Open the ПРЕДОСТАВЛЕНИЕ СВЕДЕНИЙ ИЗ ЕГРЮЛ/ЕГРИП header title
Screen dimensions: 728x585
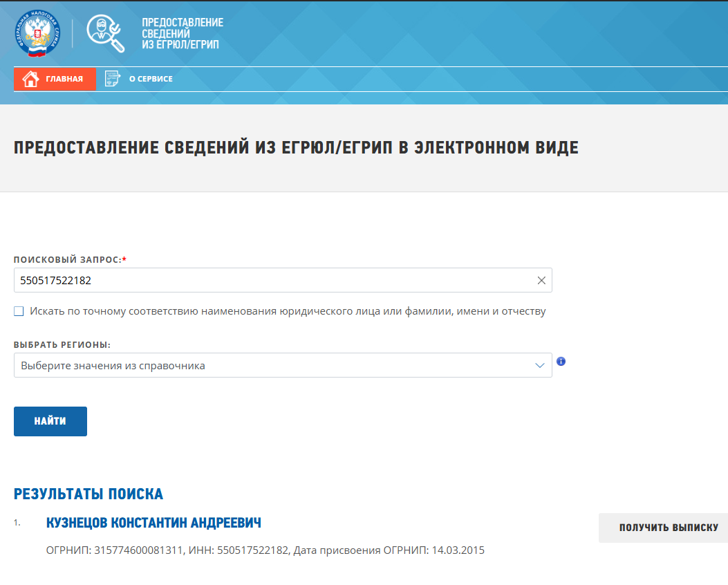click(183, 33)
